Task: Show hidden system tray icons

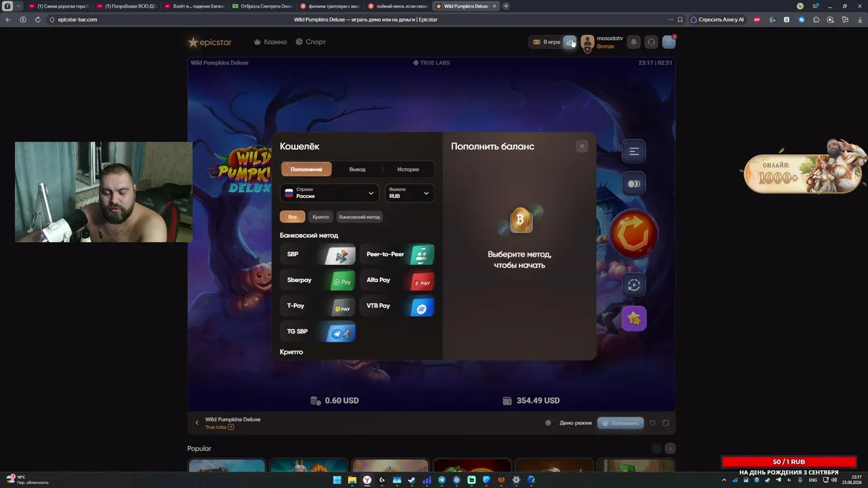Action: point(724,480)
